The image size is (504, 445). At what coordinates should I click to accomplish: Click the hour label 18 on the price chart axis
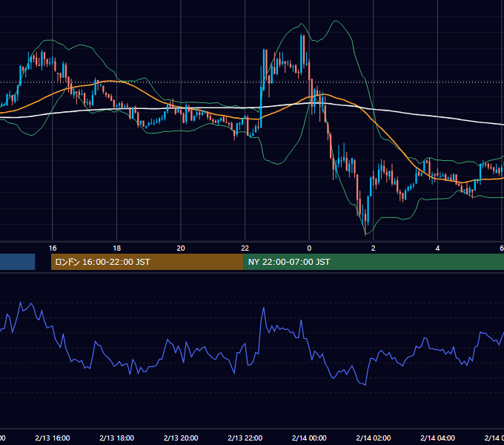(x=116, y=248)
